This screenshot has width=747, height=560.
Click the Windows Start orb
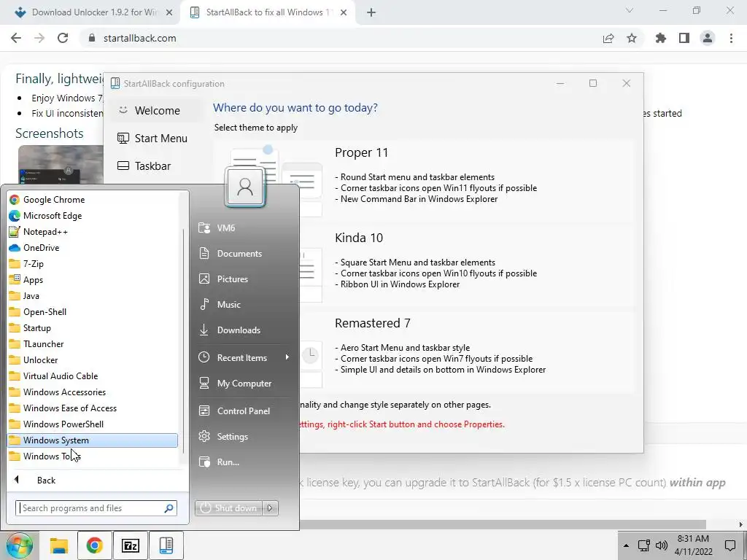pyautogui.click(x=19, y=545)
